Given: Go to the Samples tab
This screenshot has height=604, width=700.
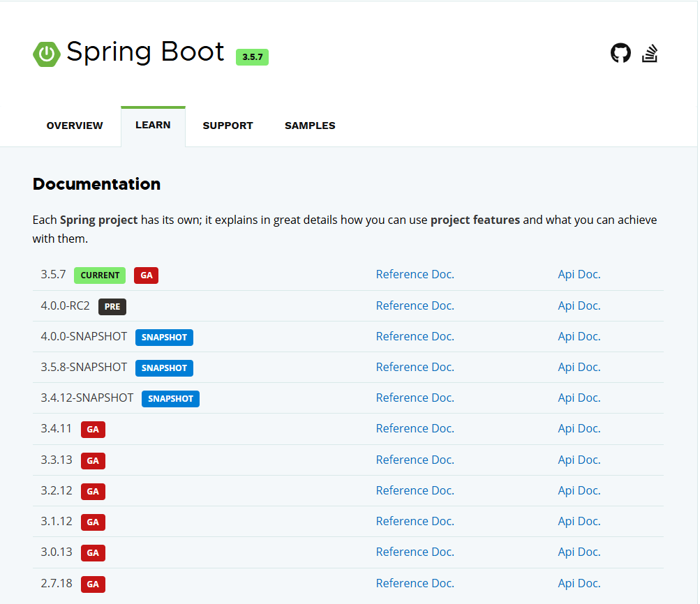Looking at the screenshot, I should 310,126.
